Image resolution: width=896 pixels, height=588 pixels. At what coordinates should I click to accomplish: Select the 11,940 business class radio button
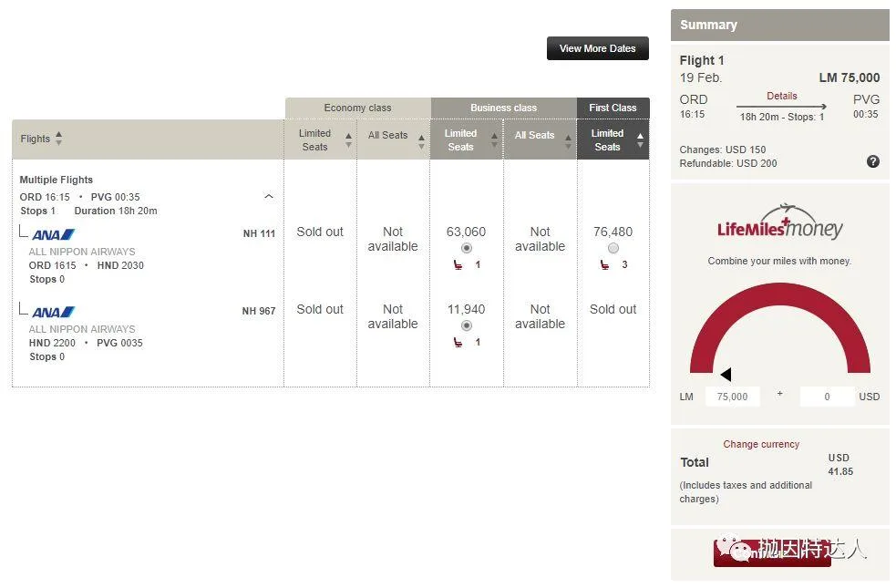(467, 325)
